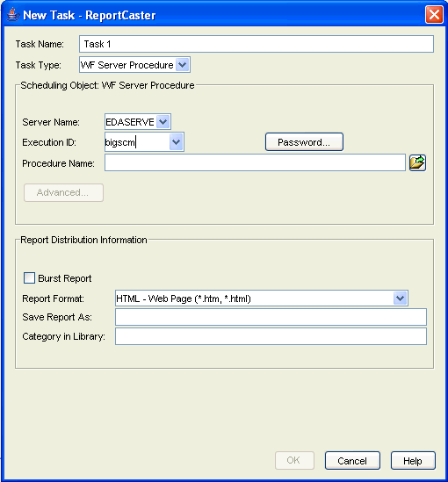Open the Report Format dropdown list
The width and height of the screenshot is (448, 482).
[x=400, y=299]
